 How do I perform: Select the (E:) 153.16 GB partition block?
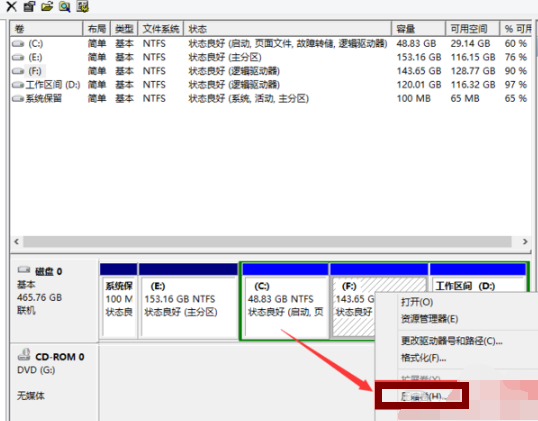188,301
